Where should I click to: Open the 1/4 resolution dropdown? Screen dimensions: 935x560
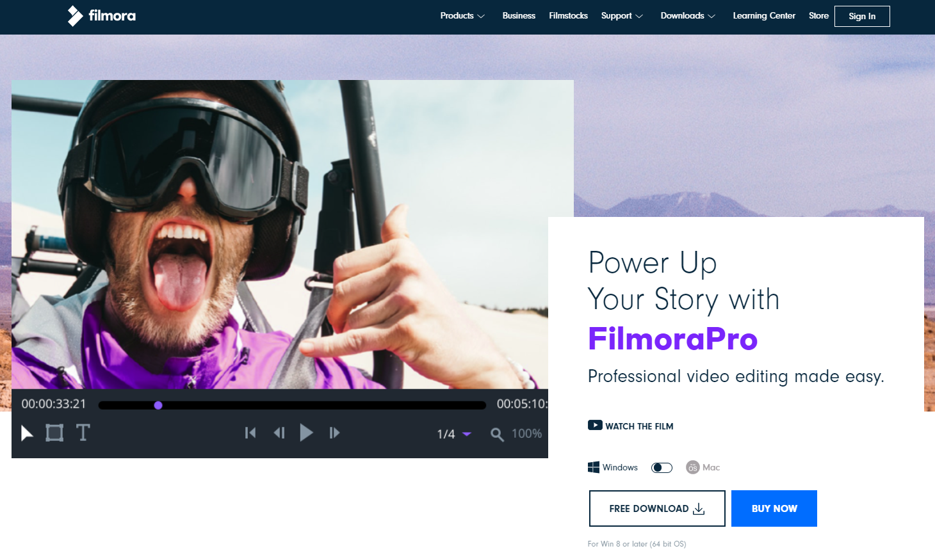[x=454, y=434]
